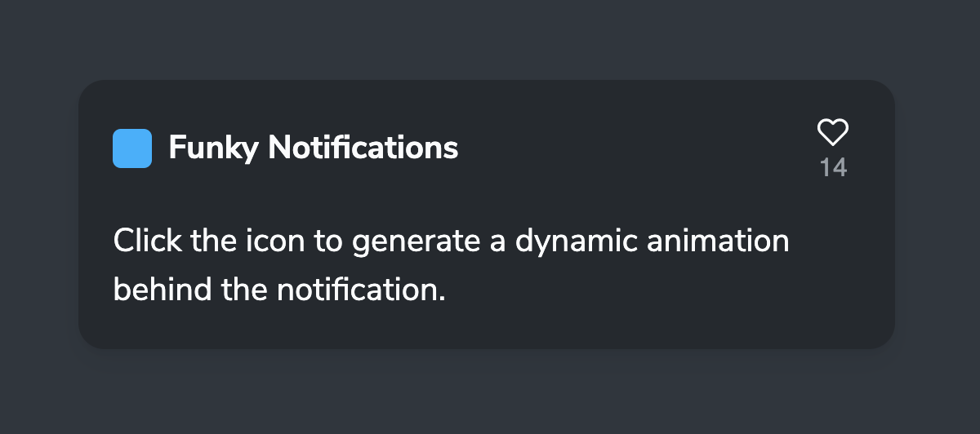Trigger animation via the blue rounded square
The height and width of the screenshot is (434, 980).
coord(132,148)
